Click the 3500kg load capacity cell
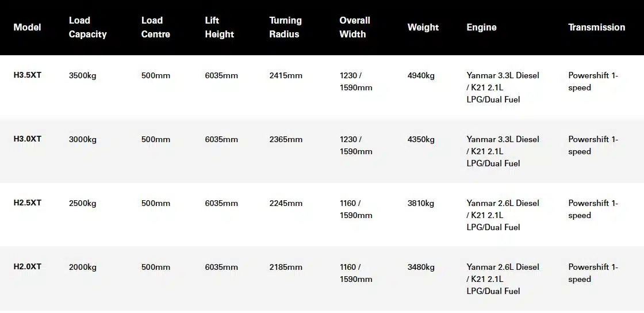 pos(83,75)
